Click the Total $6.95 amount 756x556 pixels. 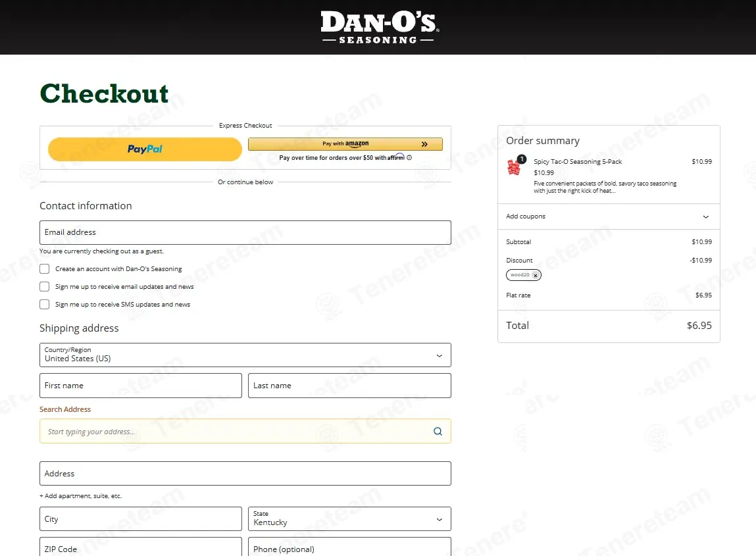(699, 326)
